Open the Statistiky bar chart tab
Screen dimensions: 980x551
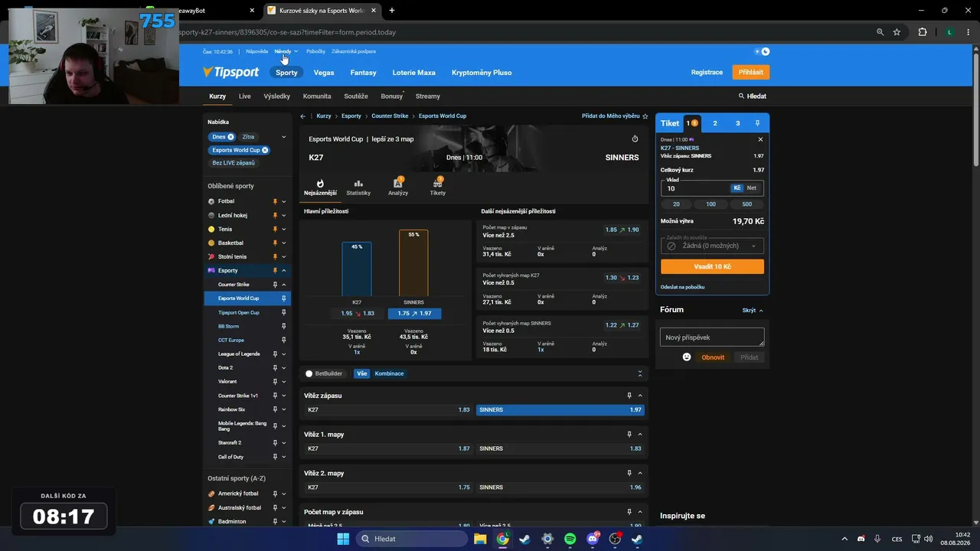[x=358, y=187]
